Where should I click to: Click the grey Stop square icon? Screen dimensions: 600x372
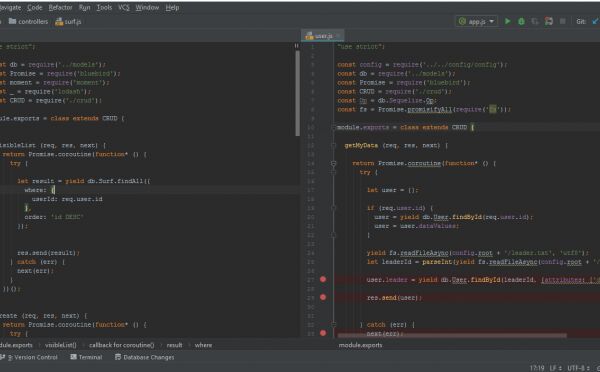click(562, 21)
